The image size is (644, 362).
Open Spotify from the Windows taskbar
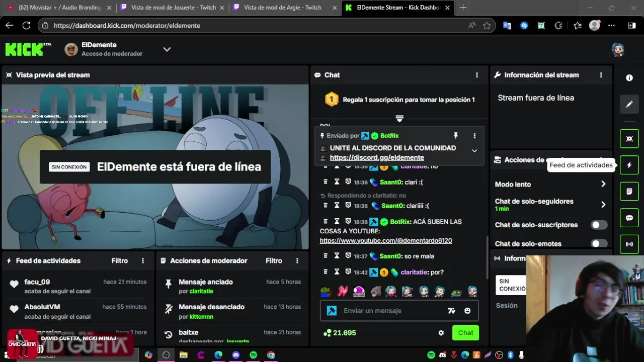(253, 355)
